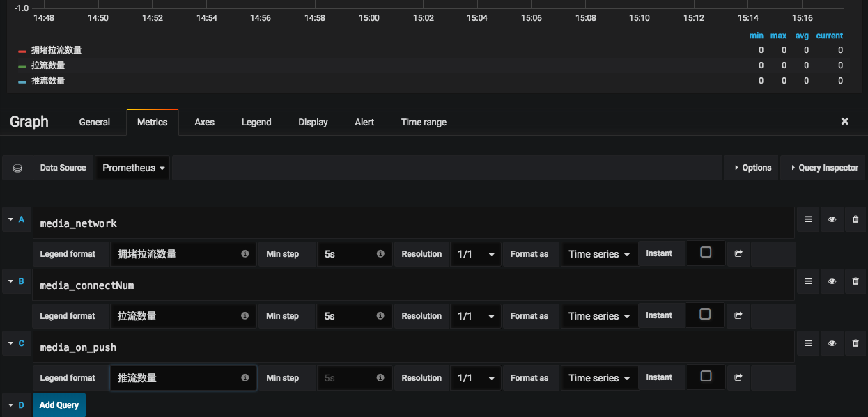Click the database icon beside Data Source

[17, 168]
